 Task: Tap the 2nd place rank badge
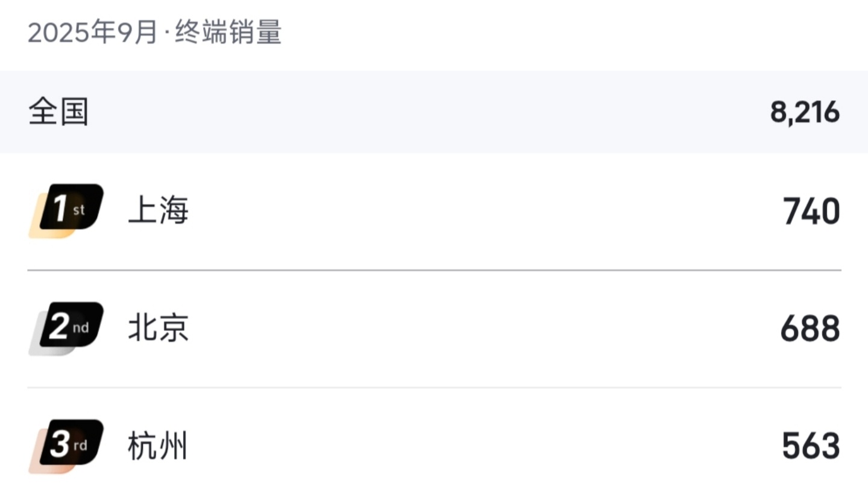tap(68, 327)
